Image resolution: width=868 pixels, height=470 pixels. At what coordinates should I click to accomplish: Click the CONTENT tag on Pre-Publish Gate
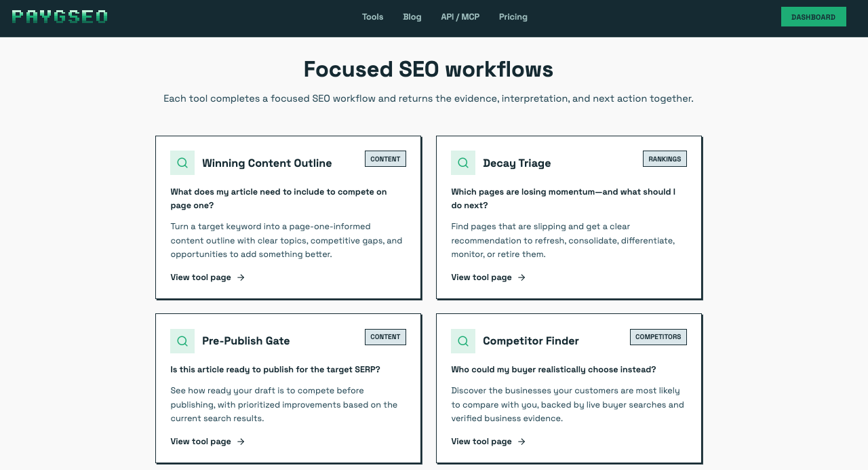click(x=385, y=337)
